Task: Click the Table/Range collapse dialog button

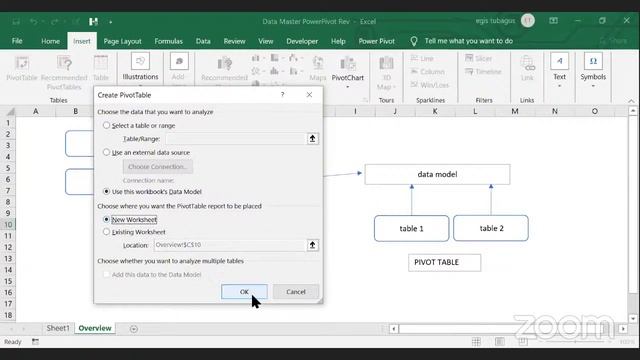Action: coord(312,139)
